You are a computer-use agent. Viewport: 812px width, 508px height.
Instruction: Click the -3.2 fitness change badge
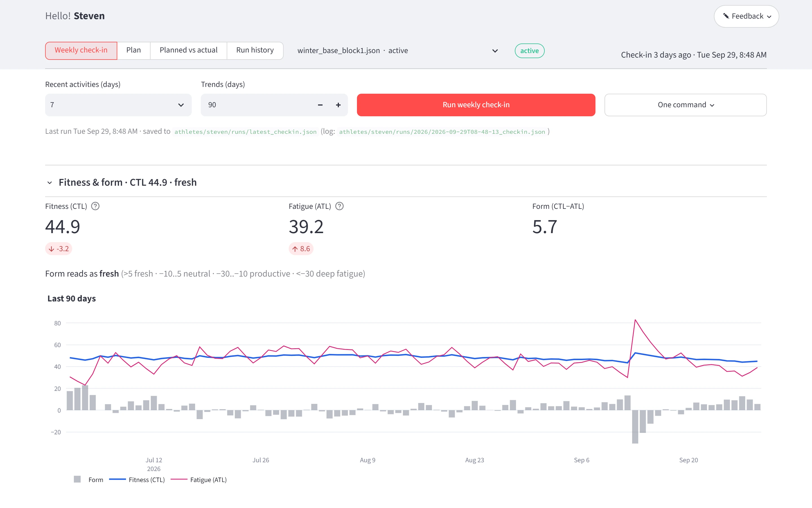[x=59, y=249]
